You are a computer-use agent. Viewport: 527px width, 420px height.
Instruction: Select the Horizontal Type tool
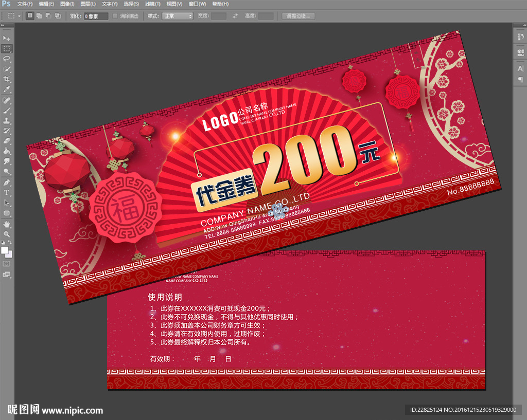6,193
